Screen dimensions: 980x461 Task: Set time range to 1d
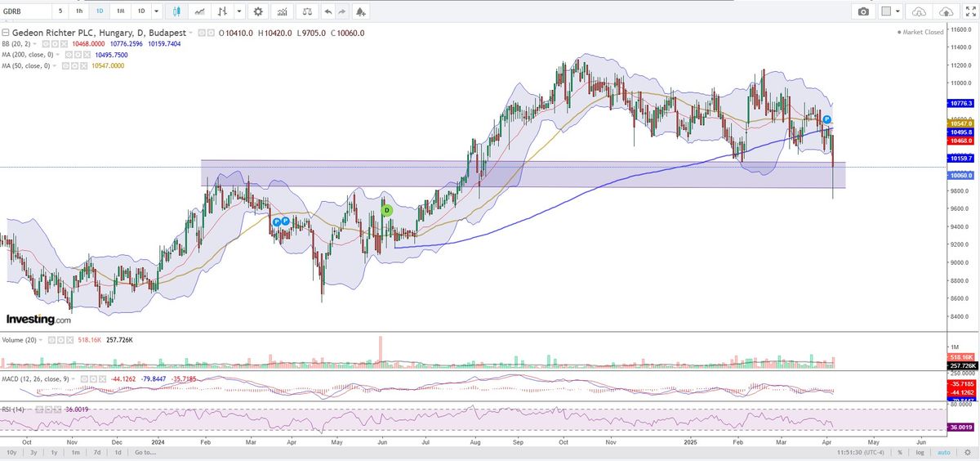pyautogui.click(x=118, y=452)
